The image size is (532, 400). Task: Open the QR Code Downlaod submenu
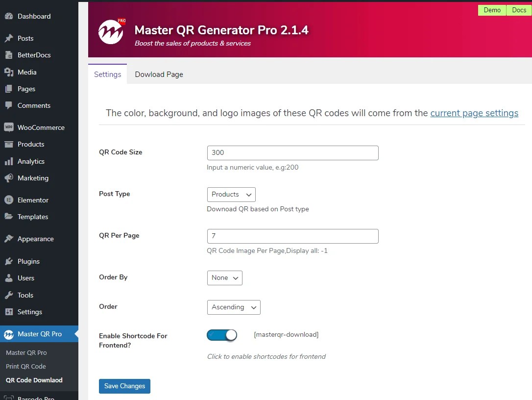[34, 380]
